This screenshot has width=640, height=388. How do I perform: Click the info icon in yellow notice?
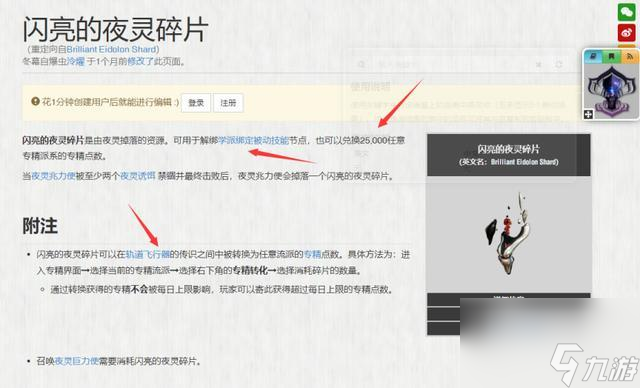tap(36, 101)
